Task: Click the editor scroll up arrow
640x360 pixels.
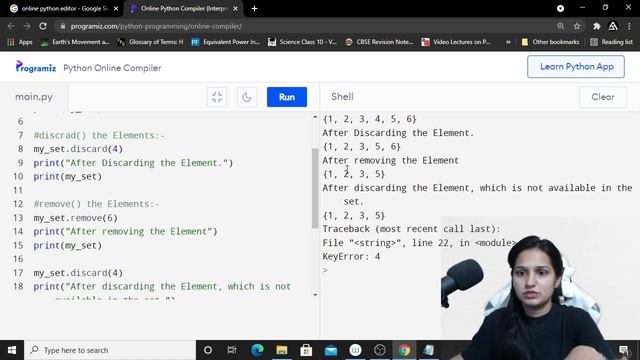Action: pos(315,117)
